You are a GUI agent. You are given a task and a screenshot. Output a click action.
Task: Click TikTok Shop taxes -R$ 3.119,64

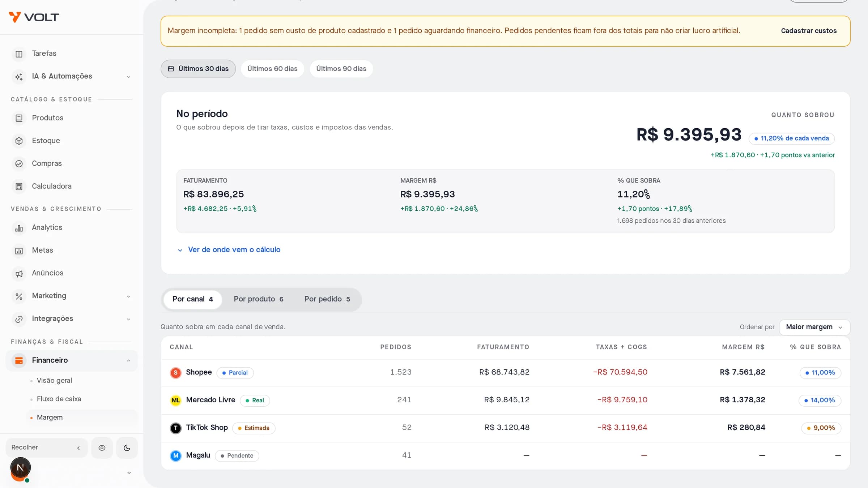click(622, 428)
